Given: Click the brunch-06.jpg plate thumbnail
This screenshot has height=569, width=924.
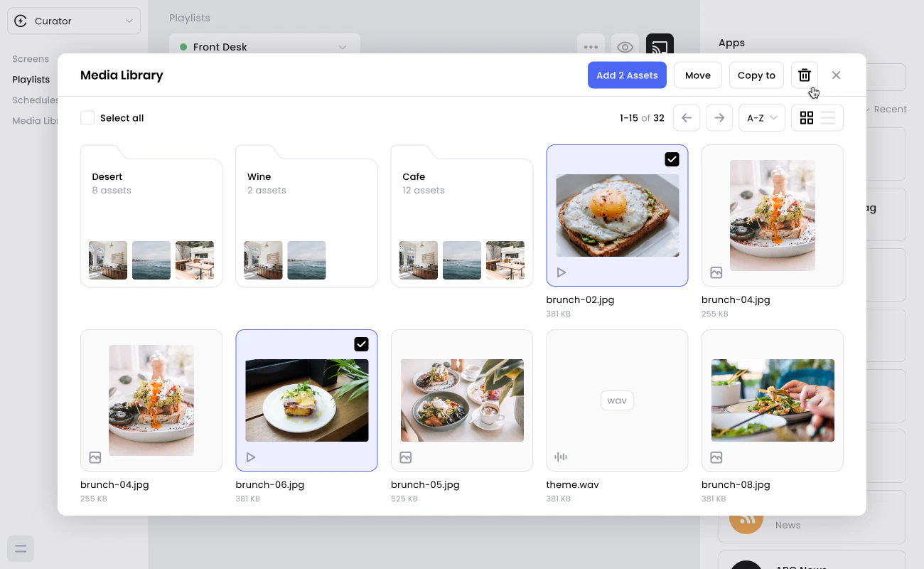Looking at the screenshot, I should [x=306, y=400].
